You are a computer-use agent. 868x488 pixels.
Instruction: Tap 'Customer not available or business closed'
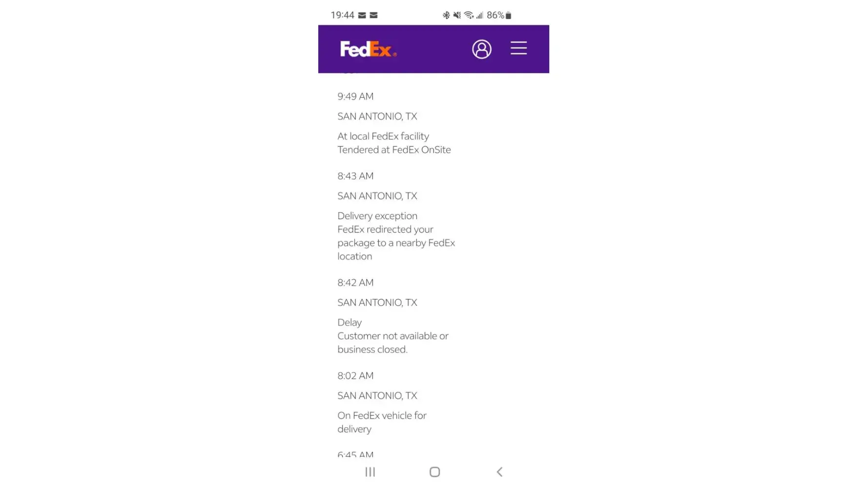(x=393, y=343)
